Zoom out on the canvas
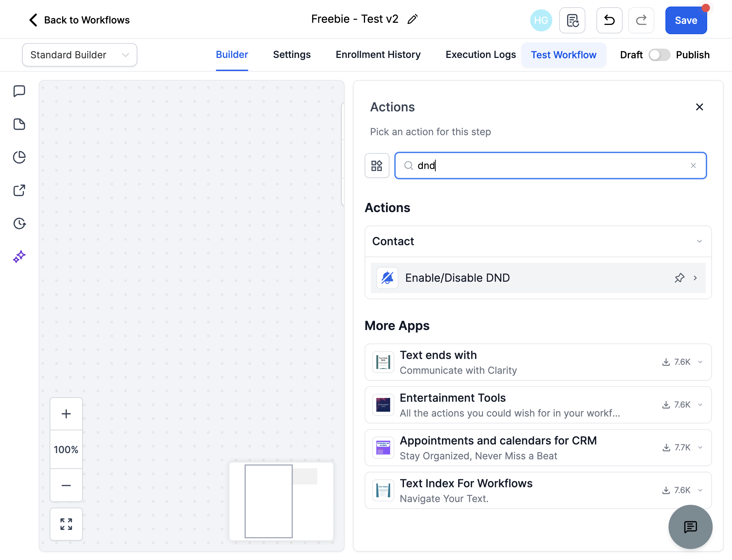Image resolution: width=732 pixels, height=560 pixels. [66, 485]
